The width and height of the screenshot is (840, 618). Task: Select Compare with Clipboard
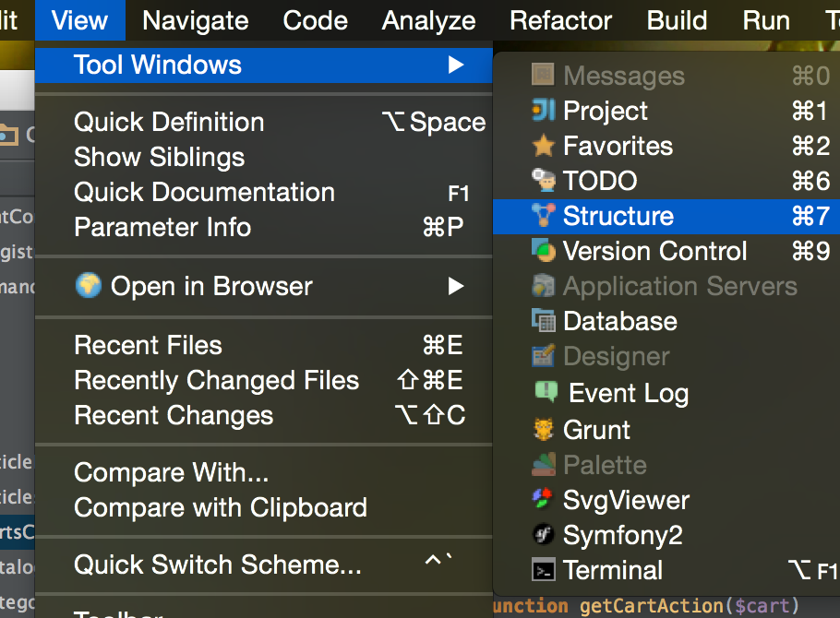point(221,507)
